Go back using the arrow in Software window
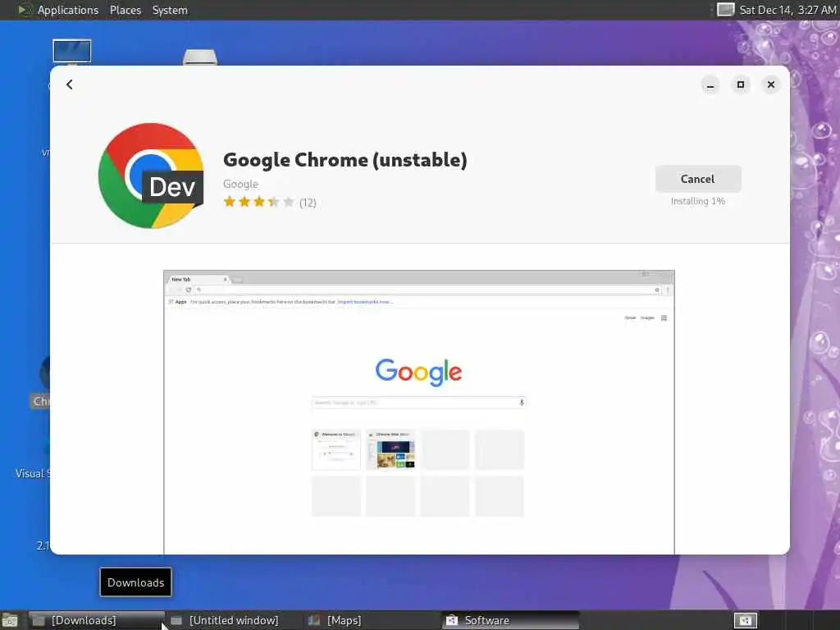 70,84
